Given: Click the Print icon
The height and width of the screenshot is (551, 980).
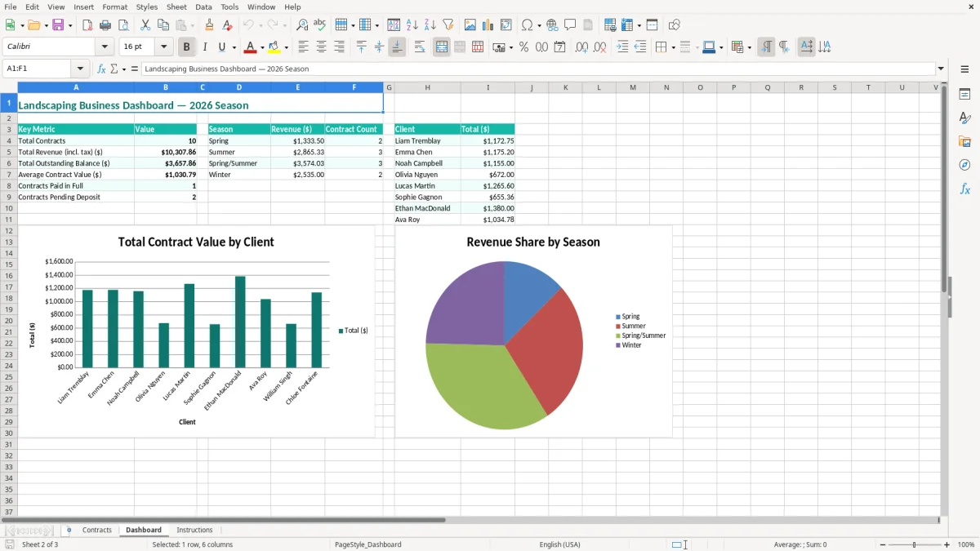Looking at the screenshot, I should point(105,25).
